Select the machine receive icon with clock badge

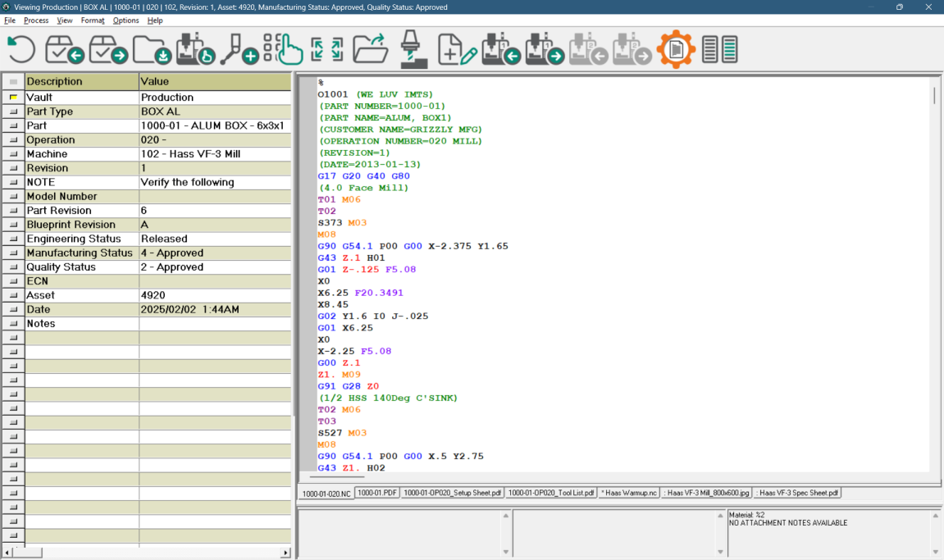pyautogui.click(x=194, y=49)
